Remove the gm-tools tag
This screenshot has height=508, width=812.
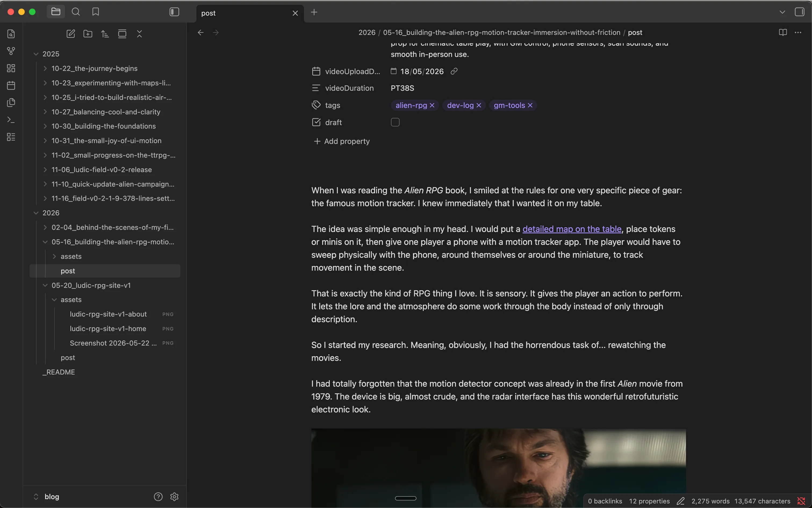click(530, 106)
